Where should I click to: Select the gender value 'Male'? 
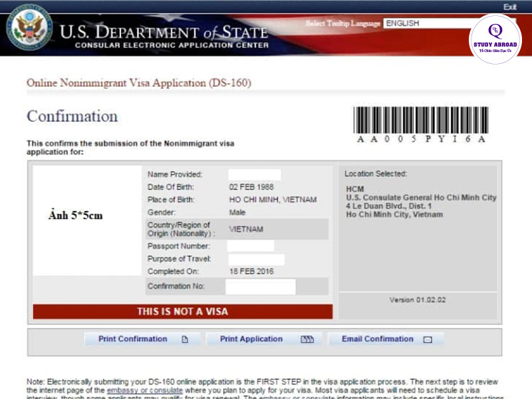coord(237,212)
